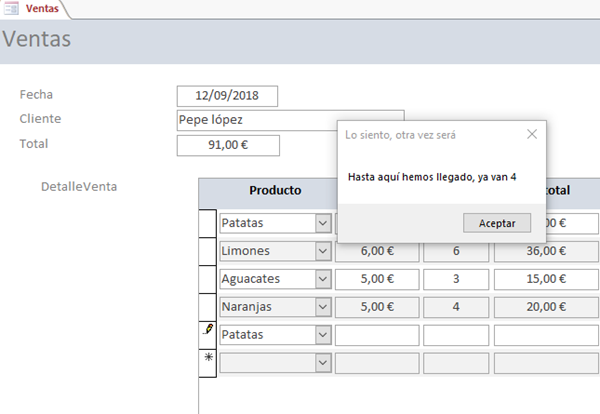Click the Aguacates quantity 3
This screenshot has height=414, width=600.
[456, 279]
